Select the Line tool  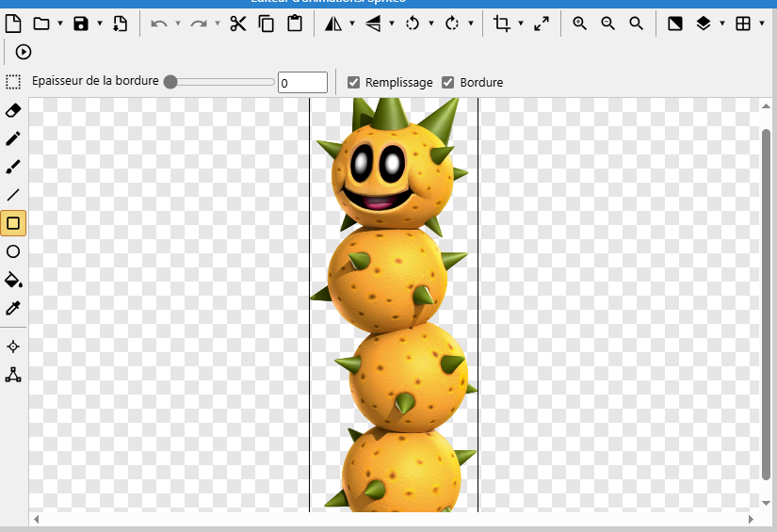pyautogui.click(x=13, y=195)
